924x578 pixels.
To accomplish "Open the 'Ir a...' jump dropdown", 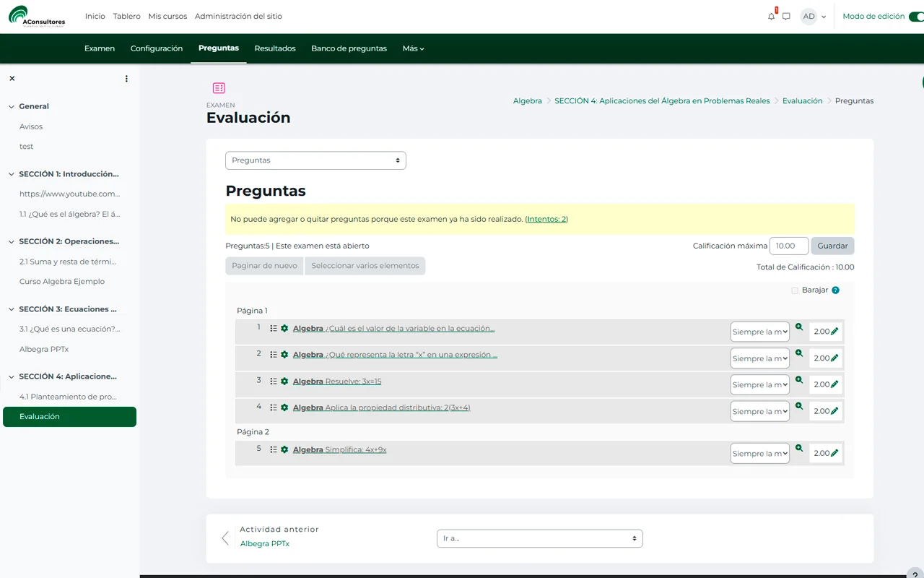I will (x=539, y=538).
